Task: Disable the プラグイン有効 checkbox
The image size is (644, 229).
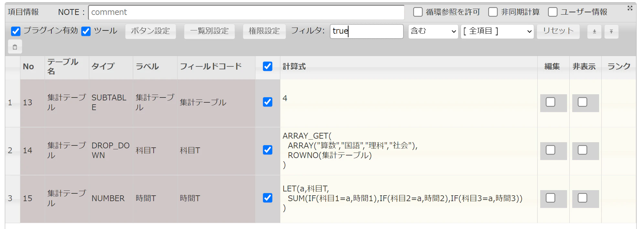Action: [x=16, y=31]
